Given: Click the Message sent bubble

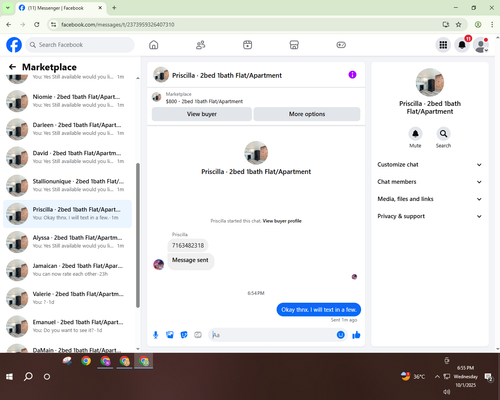Looking at the screenshot, I should (190, 260).
